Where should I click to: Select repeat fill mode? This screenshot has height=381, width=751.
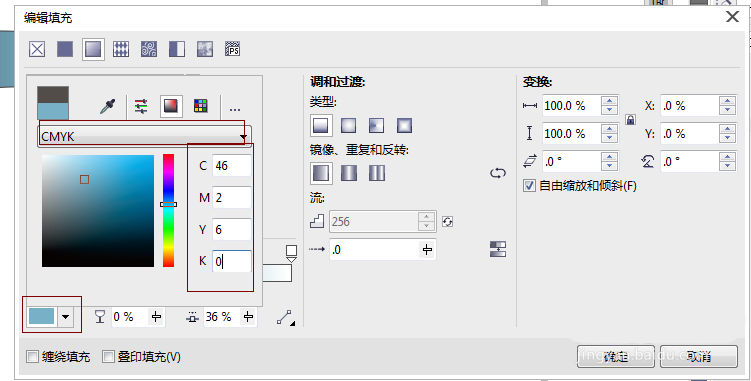tap(377, 173)
